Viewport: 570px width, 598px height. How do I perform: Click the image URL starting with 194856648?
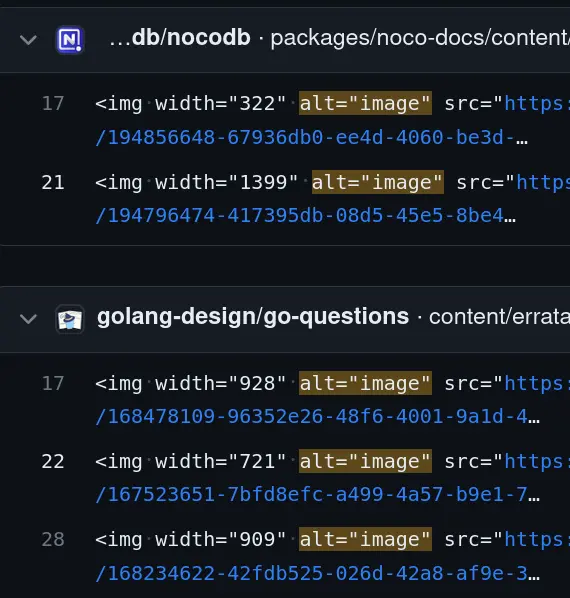311,137
